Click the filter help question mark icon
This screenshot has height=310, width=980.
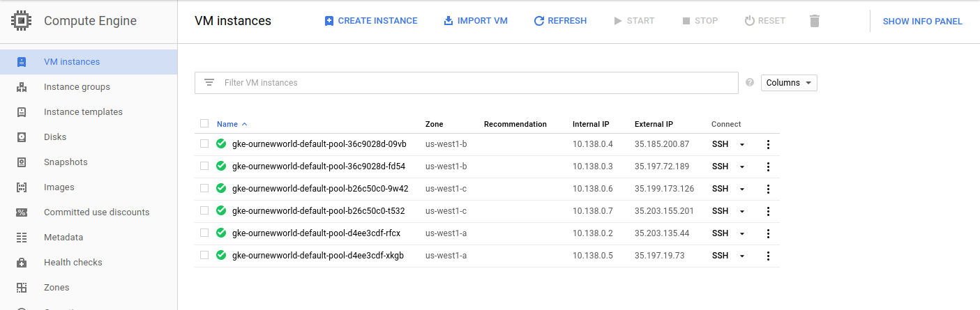tap(750, 82)
